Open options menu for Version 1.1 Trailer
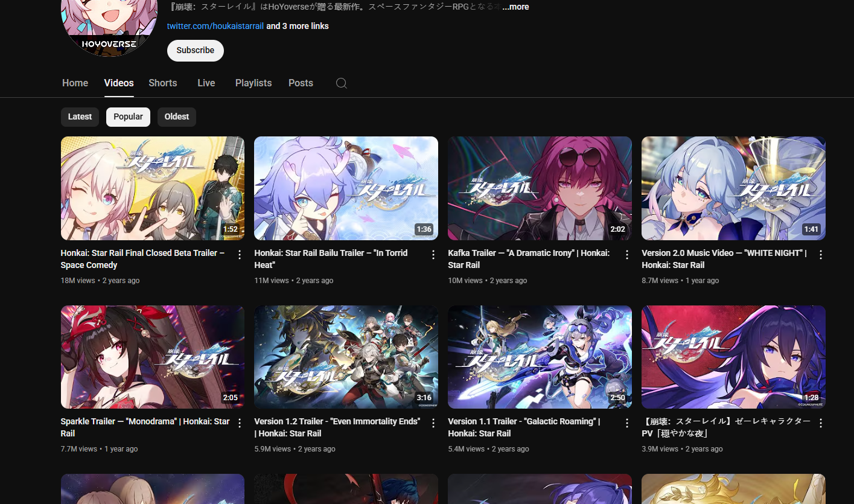Screen dimensions: 854x504 point(627,423)
